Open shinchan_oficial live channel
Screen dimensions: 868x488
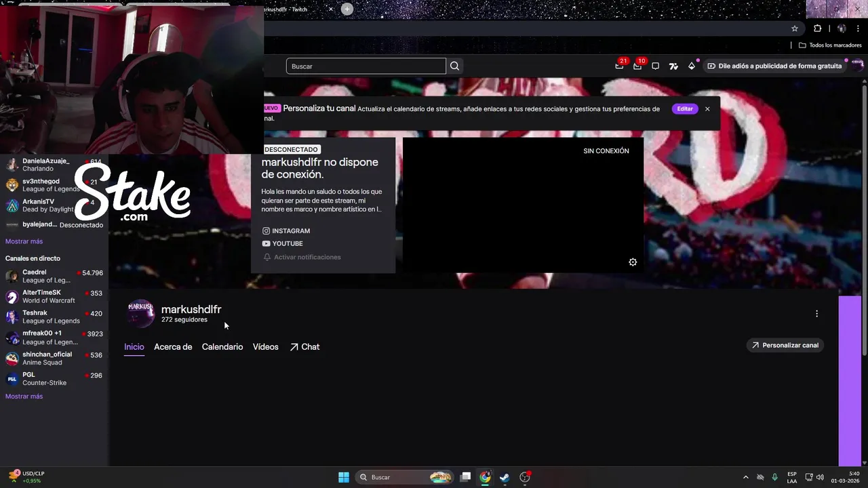pos(54,358)
